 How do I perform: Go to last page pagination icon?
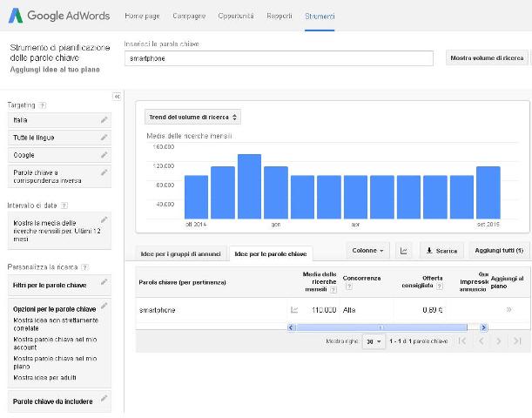517,341
